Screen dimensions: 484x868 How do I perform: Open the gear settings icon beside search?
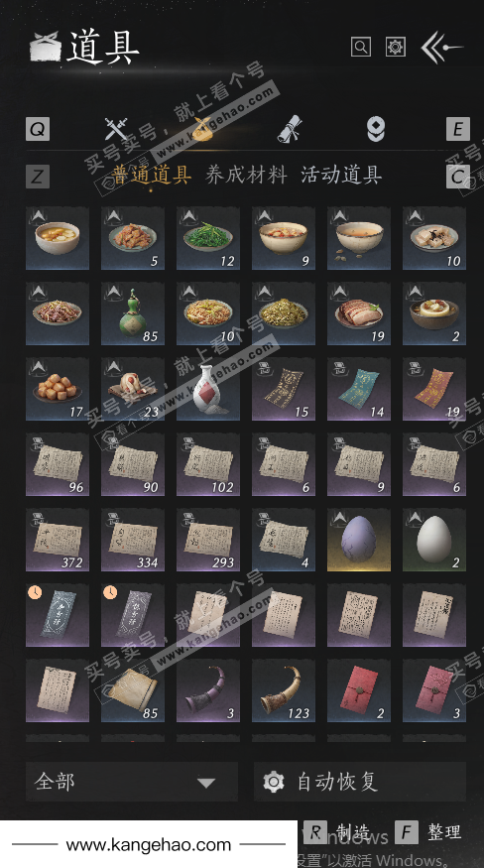click(396, 47)
